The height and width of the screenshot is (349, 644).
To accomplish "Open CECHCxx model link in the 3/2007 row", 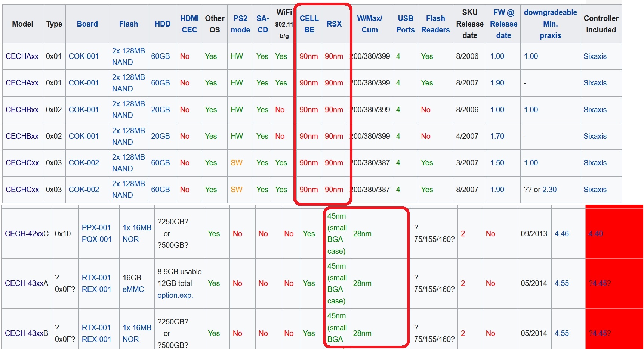I will click(22, 163).
